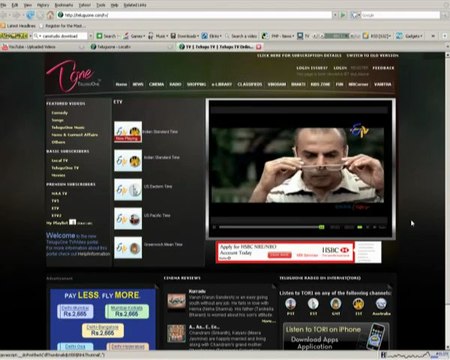This screenshot has width=450, height=360.
Task: Click the browser Reload icon
Action: pos(31,15)
